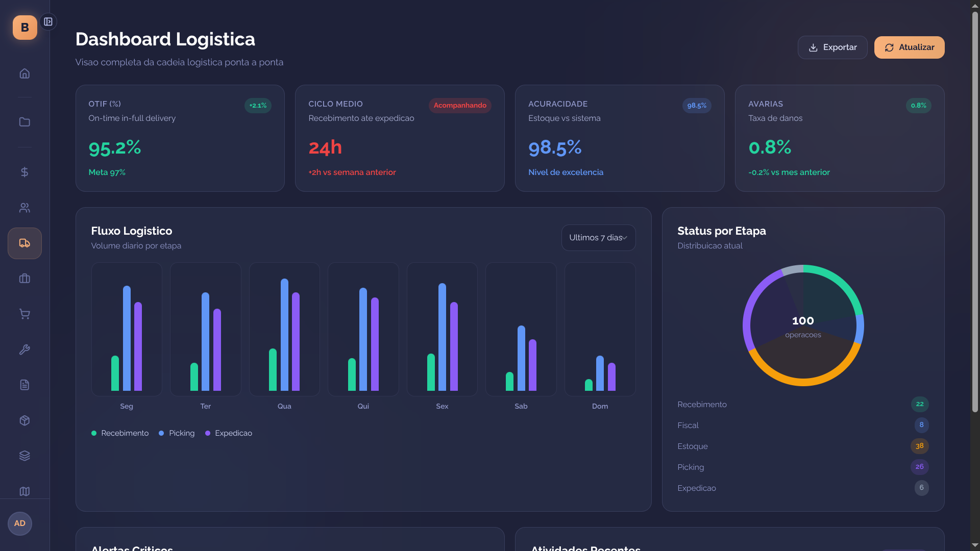Click the Atualizar button
Viewport: 980px width, 551px height.
pyautogui.click(x=909, y=47)
